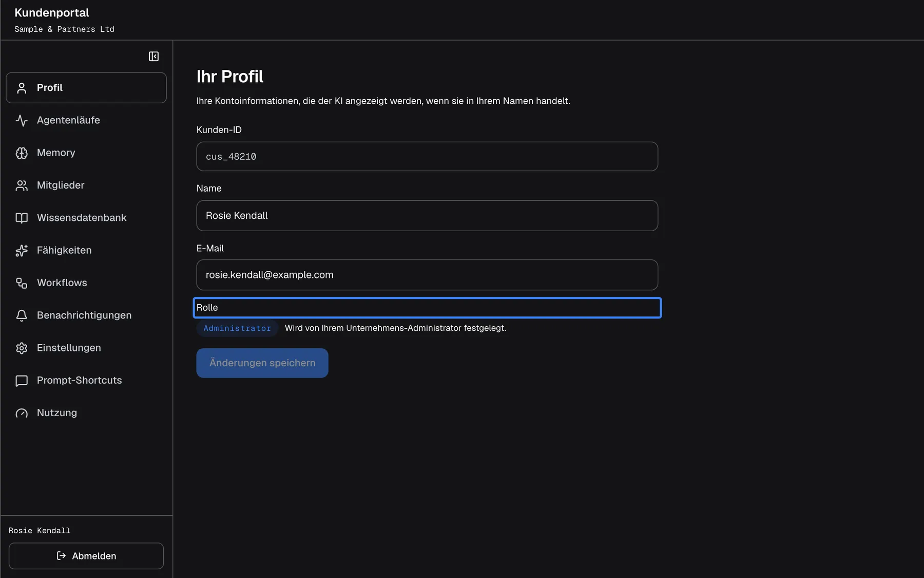924x578 pixels.
Task: Focus the Kunden-ID field
Action: click(427, 157)
